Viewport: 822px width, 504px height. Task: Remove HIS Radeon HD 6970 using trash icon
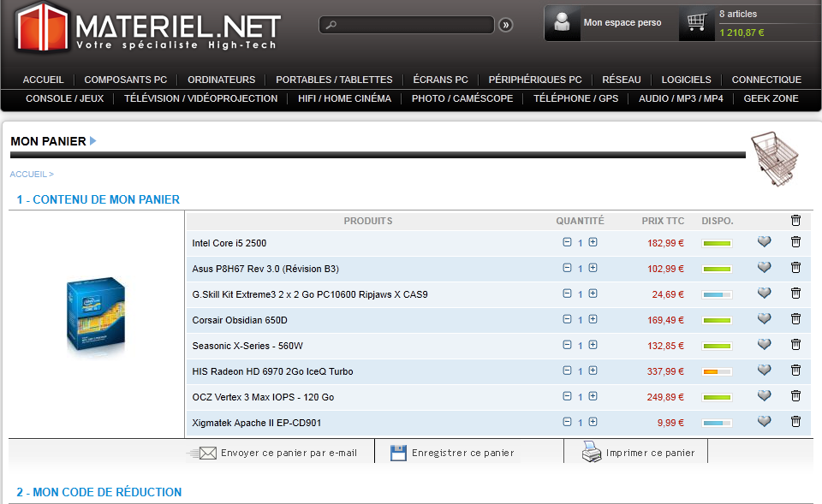coord(795,371)
